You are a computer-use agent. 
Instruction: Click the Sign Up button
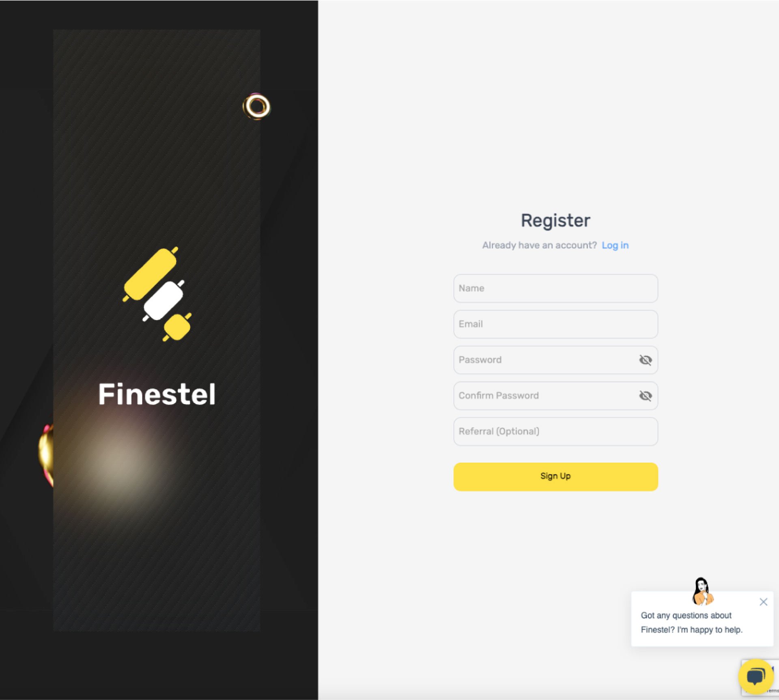click(x=555, y=476)
